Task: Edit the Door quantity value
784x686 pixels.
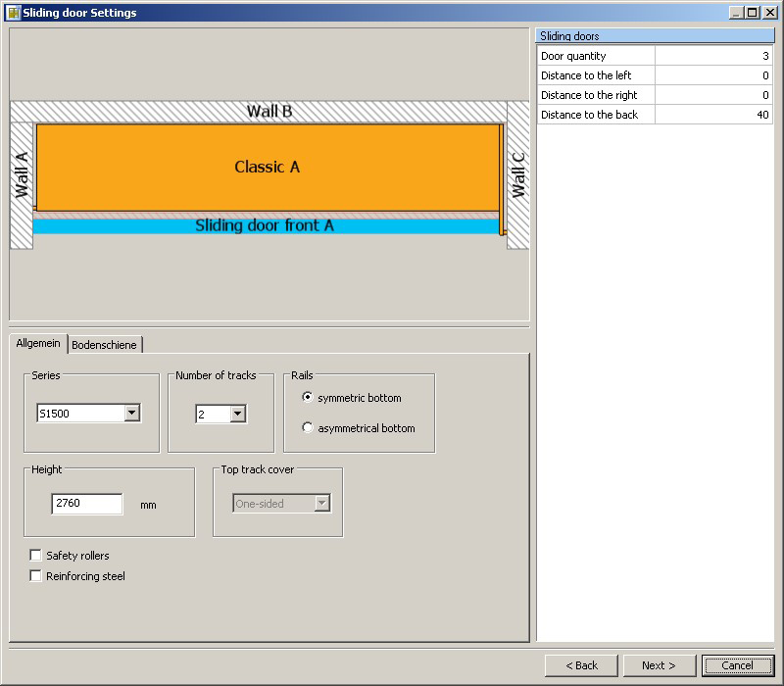Action: click(x=713, y=56)
